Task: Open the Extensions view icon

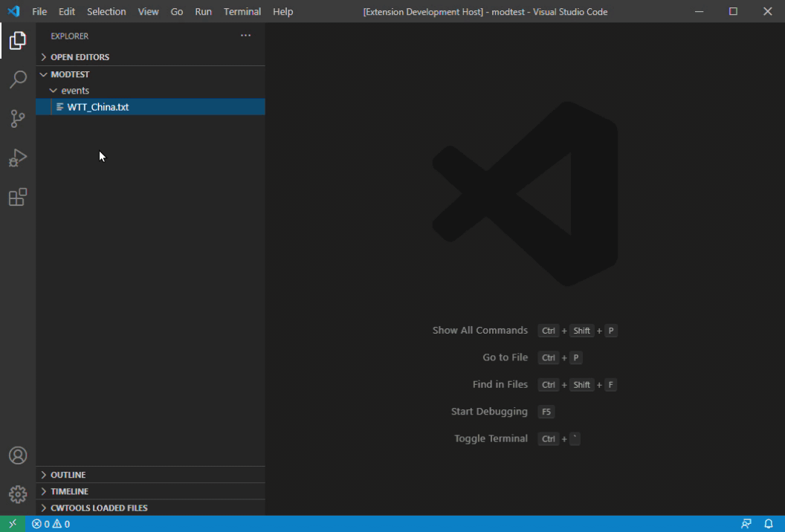Action: pyautogui.click(x=18, y=197)
